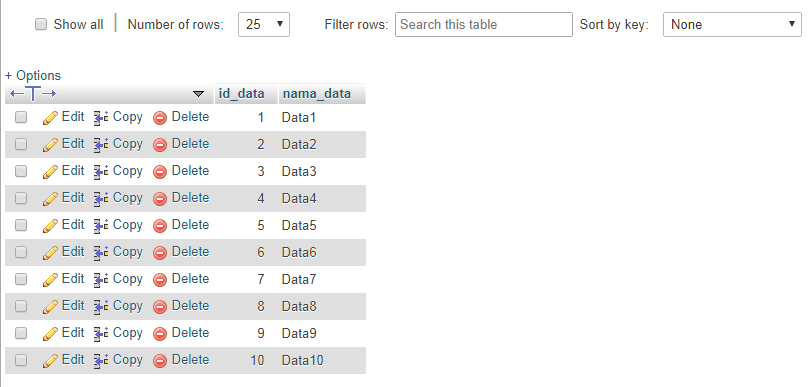The width and height of the screenshot is (808, 387).
Task: Sort by the id_data column header
Action: pos(242,94)
